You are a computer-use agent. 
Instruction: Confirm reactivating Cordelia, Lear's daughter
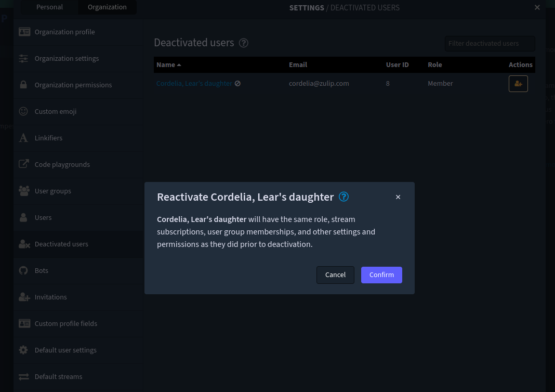coord(381,275)
